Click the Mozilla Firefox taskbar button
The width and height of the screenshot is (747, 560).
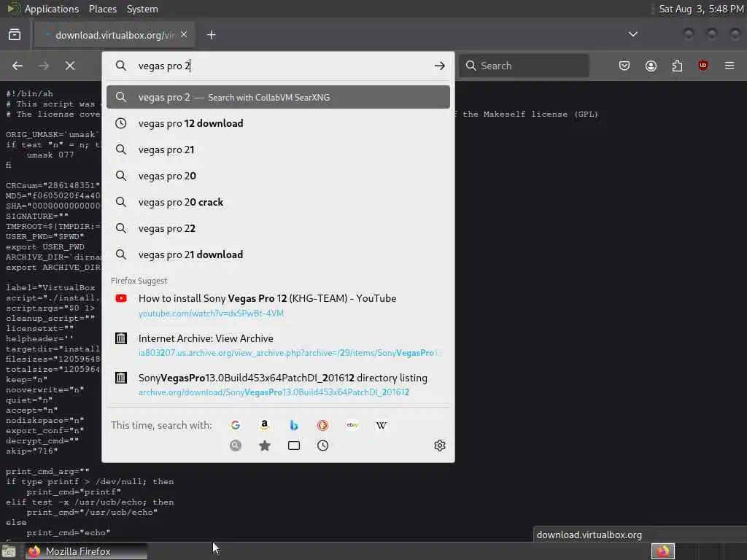pyautogui.click(x=86, y=551)
